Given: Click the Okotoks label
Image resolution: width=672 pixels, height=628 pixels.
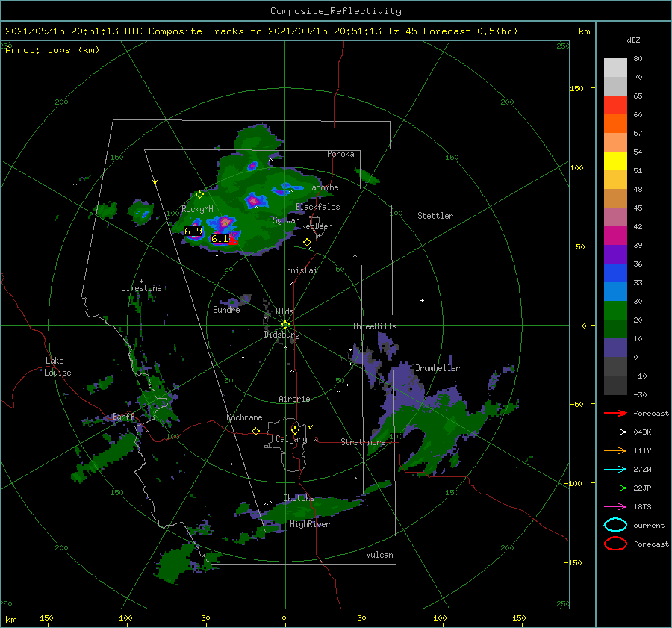Looking at the screenshot, I should click(x=299, y=498).
